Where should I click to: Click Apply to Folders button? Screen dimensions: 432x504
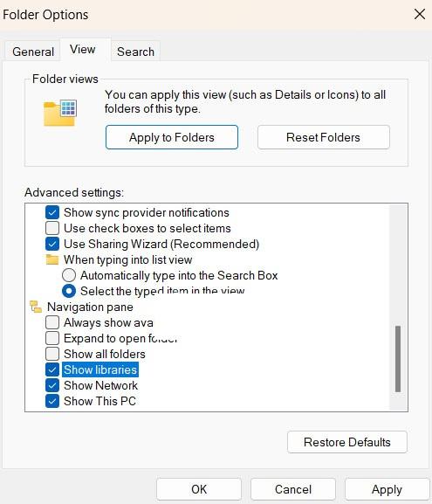coord(172,137)
